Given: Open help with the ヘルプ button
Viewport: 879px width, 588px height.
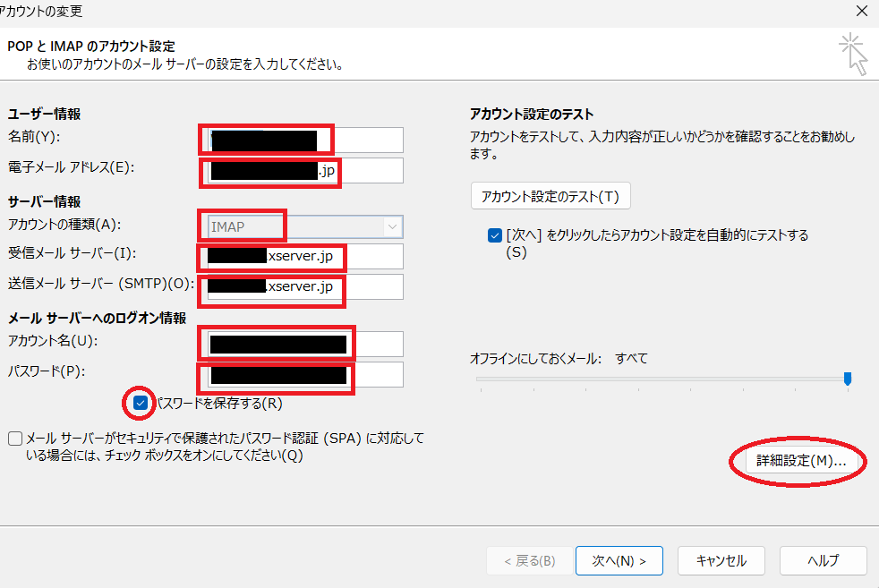Looking at the screenshot, I should coord(823,561).
